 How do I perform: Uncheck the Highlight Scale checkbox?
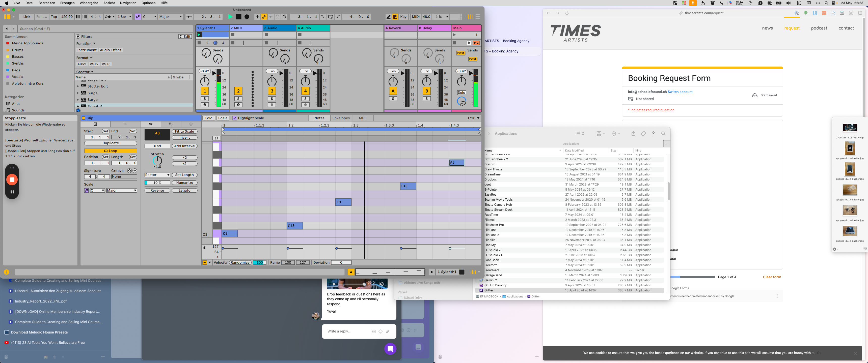pyautogui.click(x=235, y=118)
